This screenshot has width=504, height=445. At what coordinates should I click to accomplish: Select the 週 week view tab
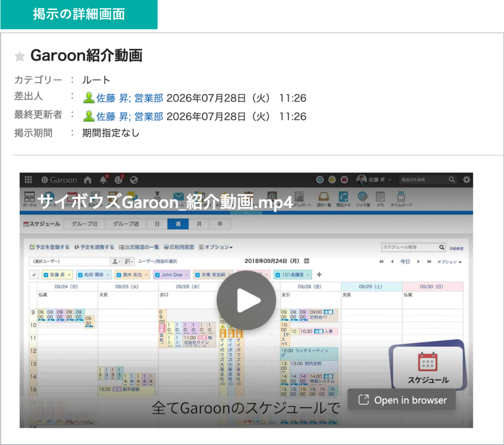click(x=178, y=224)
